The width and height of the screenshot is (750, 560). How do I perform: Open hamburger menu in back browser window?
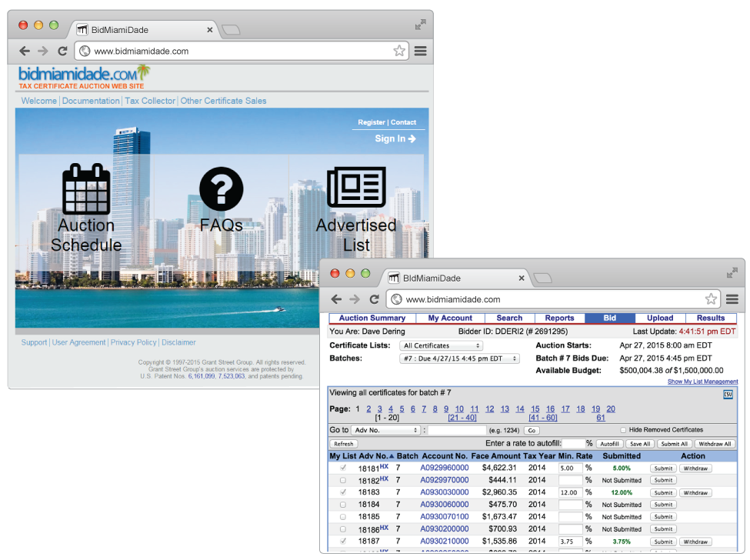[421, 51]
